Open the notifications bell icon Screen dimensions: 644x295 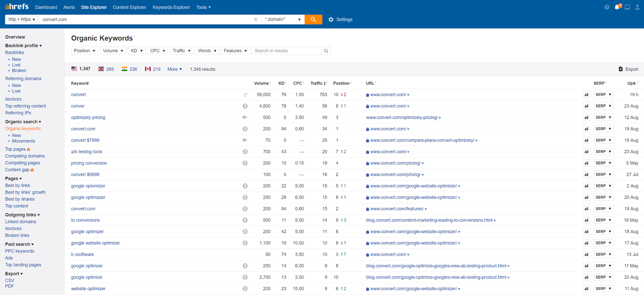617,7
